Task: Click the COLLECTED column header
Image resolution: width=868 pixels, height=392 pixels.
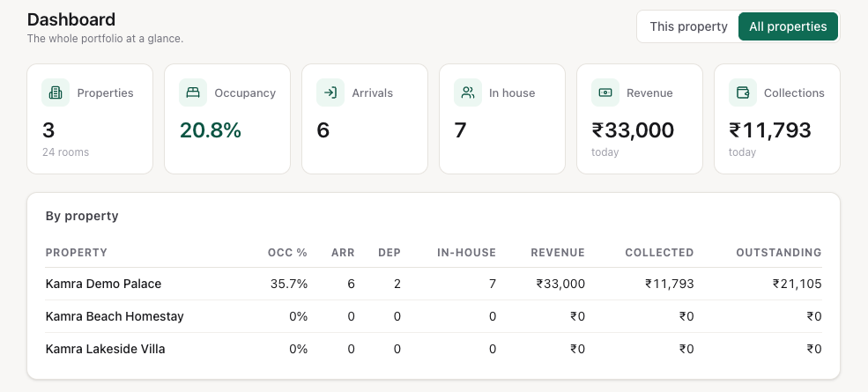Action: pos(659,253)
